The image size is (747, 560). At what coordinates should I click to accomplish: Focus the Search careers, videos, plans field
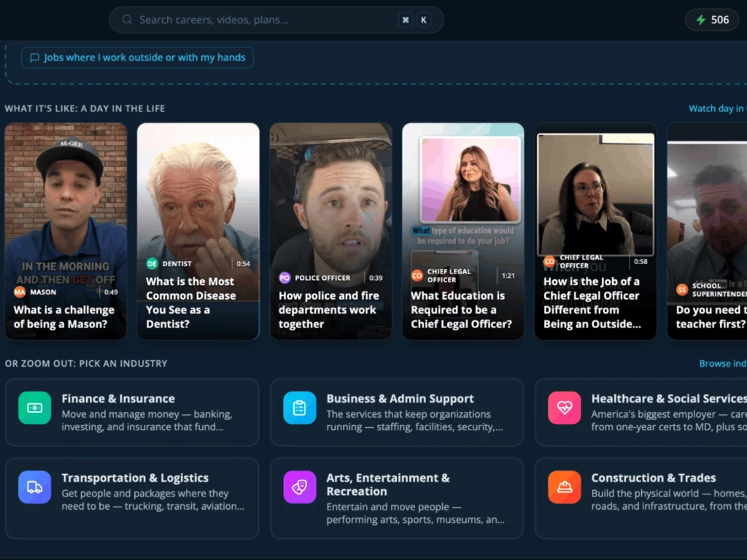(x=276, y=20)
